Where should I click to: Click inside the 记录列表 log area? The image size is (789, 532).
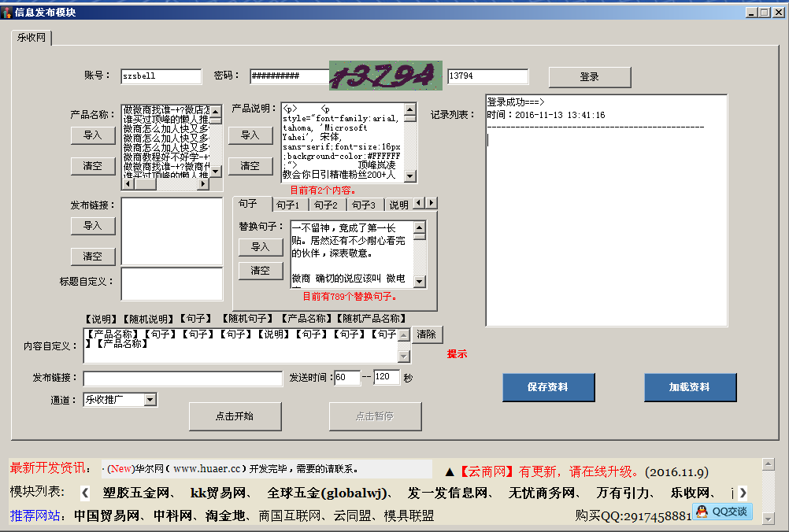point(606,210)
